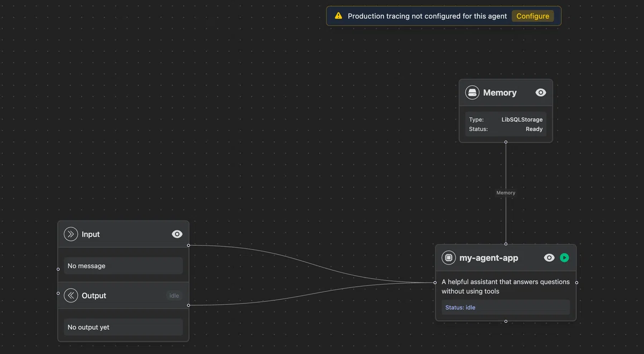Run agent with green play button
Image resolution: width=644 pixels, height=354 pixels.
tap(565, 257)
